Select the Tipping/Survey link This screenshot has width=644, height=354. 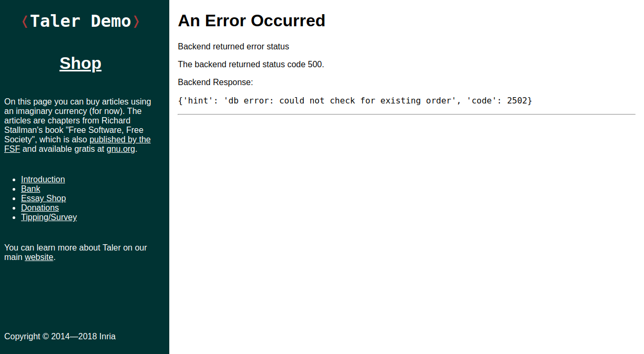click(x=49, y=217)
